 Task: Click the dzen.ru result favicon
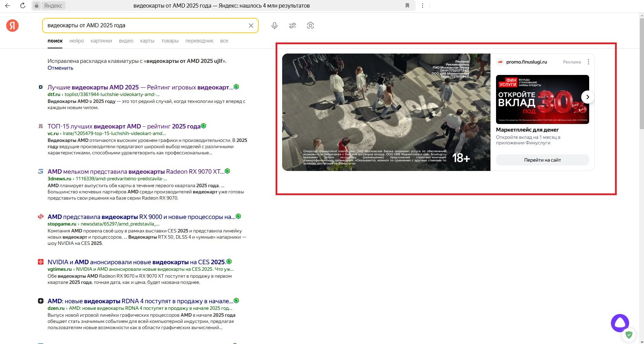(x=41, y=301)
